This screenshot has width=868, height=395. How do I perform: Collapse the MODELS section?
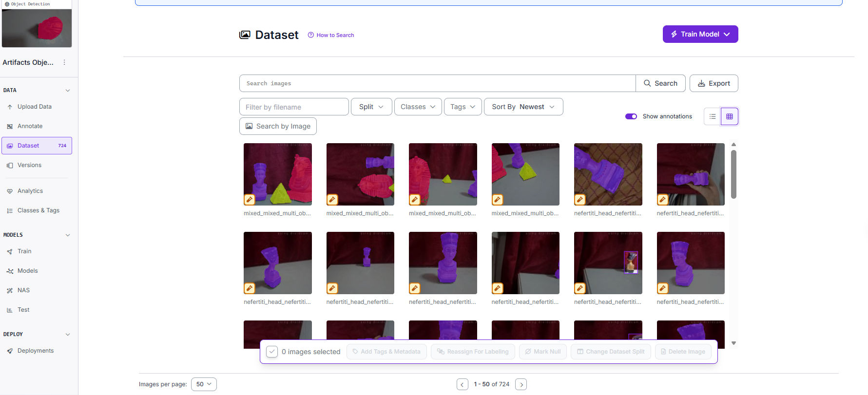(x=68, y=235)
